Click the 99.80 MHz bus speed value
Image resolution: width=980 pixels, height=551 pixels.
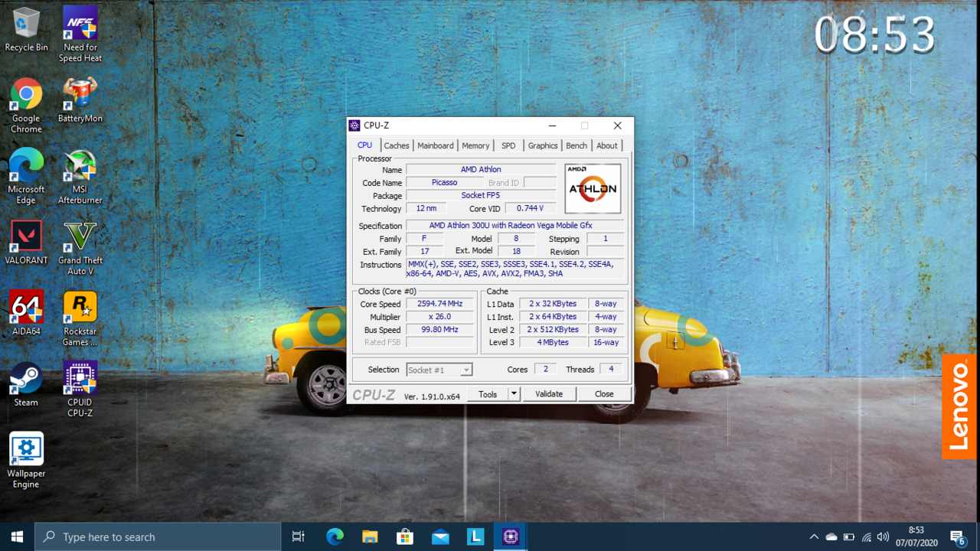(x=439, y=330)
